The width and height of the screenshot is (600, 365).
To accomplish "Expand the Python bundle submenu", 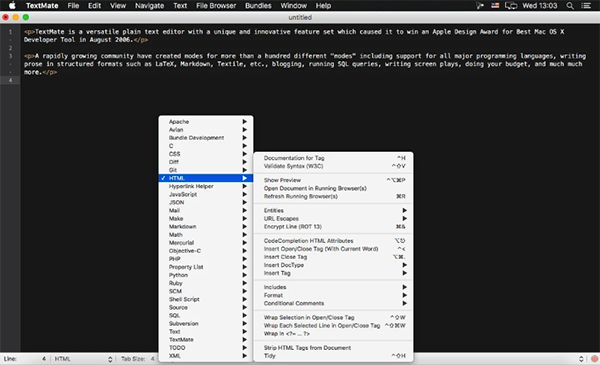I will coord(206,275).
